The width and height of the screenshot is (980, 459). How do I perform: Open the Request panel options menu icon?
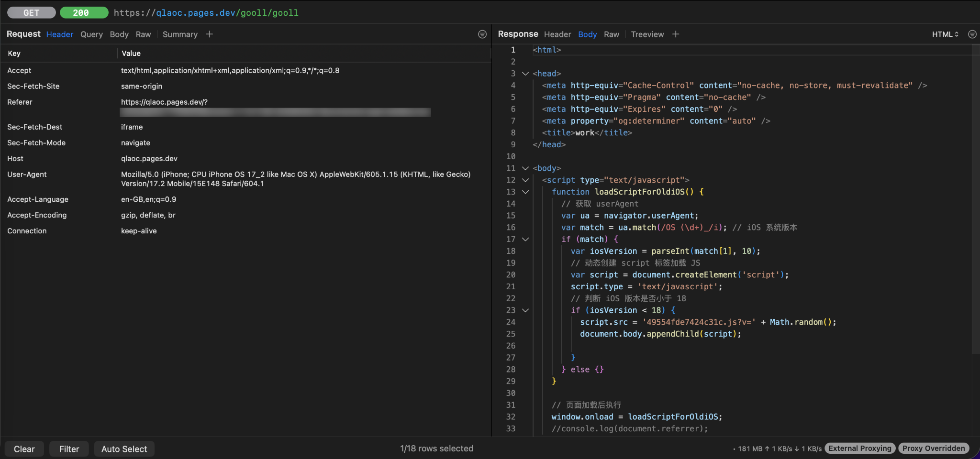(x=482, y=34)
